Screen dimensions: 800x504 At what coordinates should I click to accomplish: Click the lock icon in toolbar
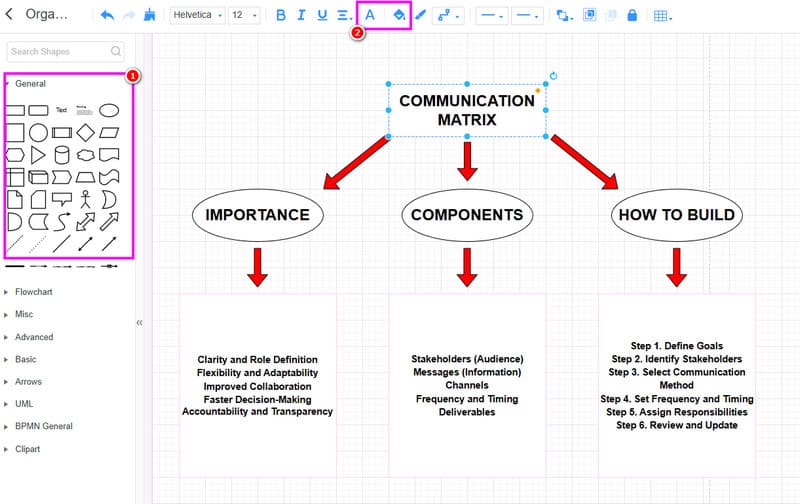click(632, 15)
